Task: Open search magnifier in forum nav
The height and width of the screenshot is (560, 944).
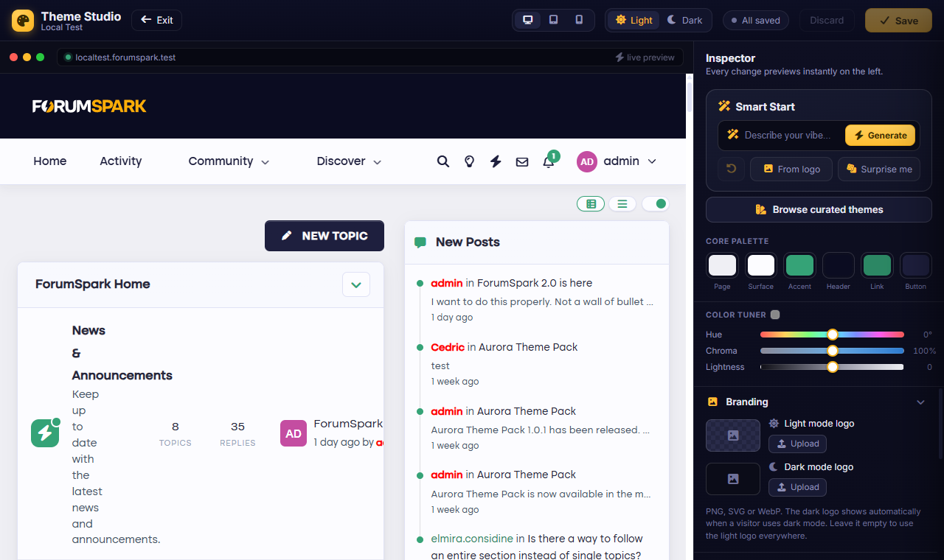Action: tap(443, 161)
